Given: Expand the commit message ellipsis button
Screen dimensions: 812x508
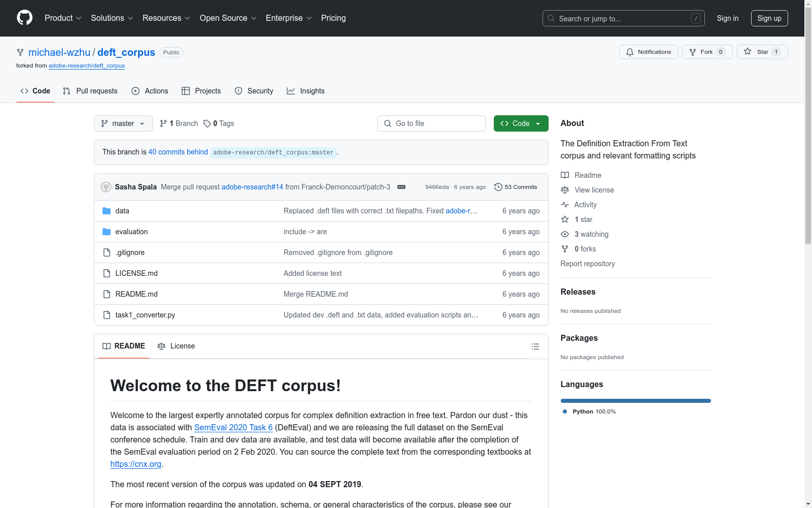Looking at the screenshot, I should pyautogui.click(x=401, y=187).
